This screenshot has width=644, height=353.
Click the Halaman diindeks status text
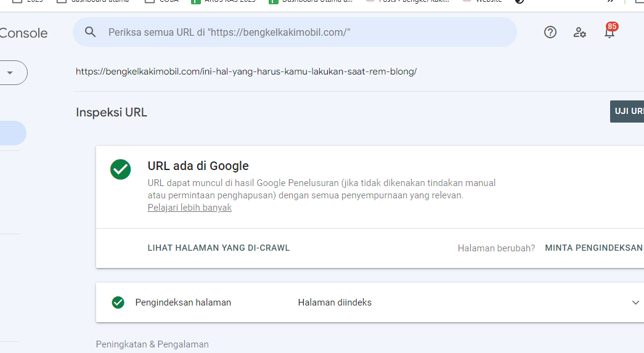click(335, 302)
